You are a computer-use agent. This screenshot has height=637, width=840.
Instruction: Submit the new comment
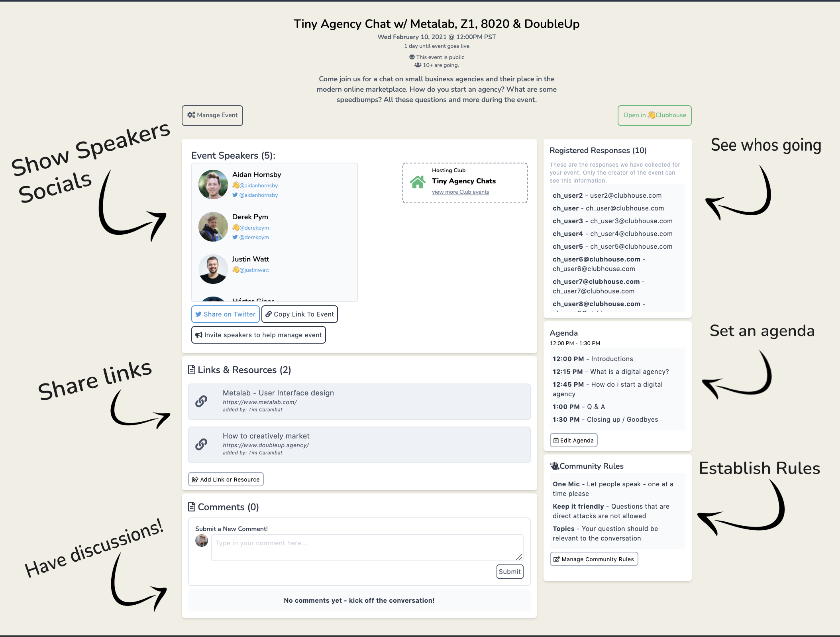[x=510, y=572]
